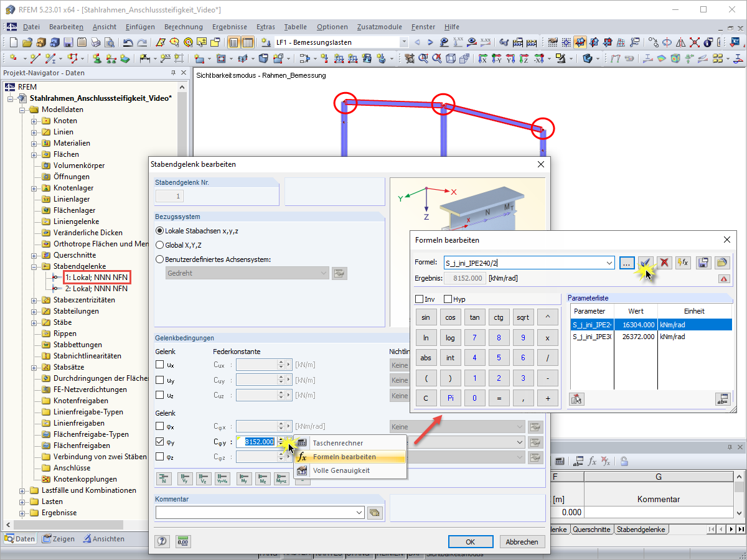Click the lightning fx icon in the formula editor

(683, 263)
